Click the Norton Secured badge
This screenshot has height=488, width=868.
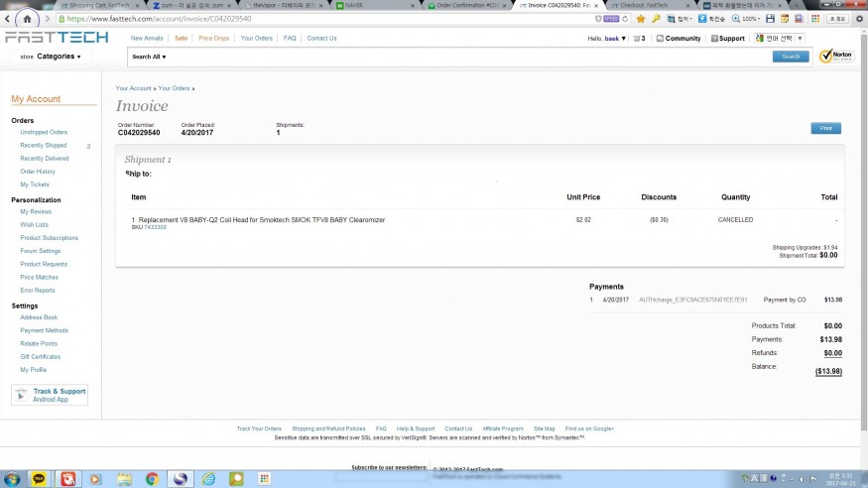pyautogui.click(x=836, y=56)
